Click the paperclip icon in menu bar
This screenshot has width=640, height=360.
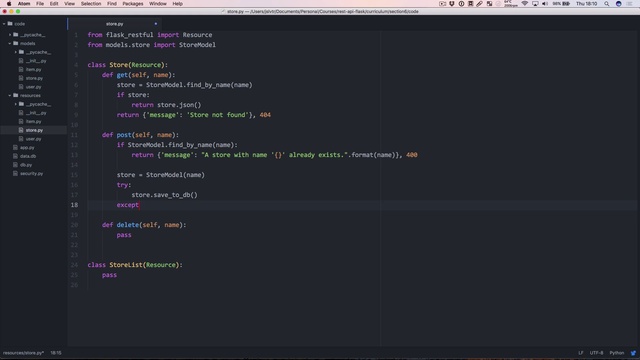pos(480,4)
